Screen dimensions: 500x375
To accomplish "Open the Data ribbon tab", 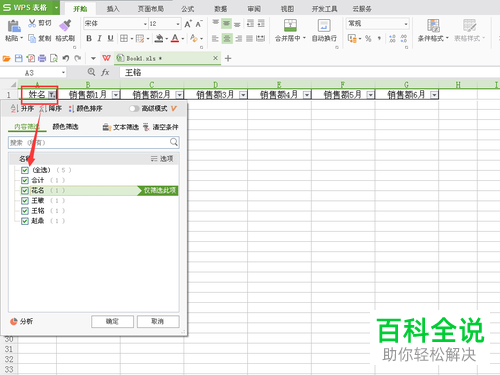I will 221,9.
